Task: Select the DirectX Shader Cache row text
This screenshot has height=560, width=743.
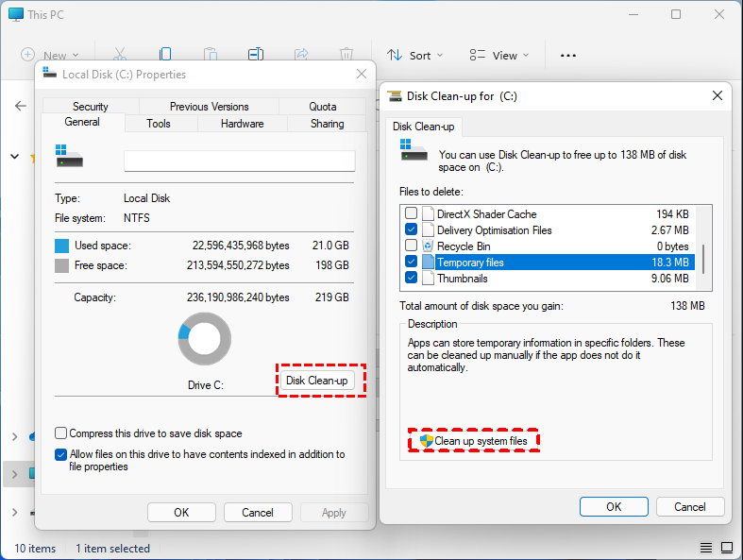Action: point(486,213)
